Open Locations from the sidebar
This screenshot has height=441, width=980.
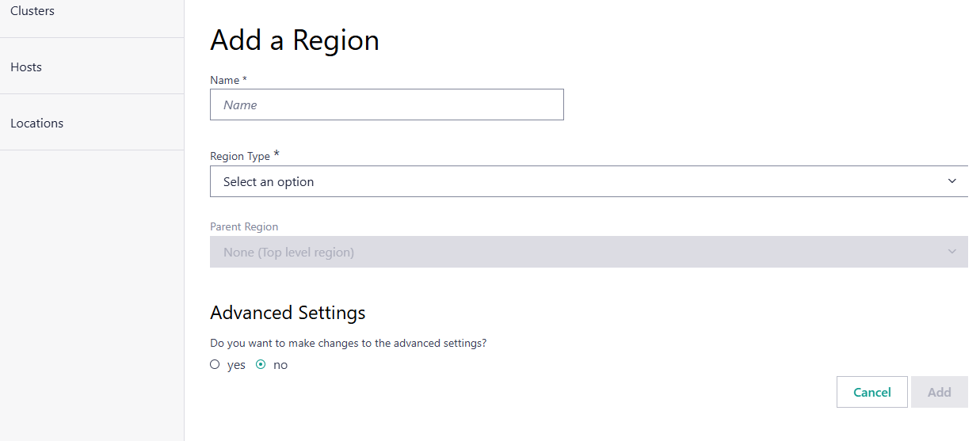pos(36,124)
